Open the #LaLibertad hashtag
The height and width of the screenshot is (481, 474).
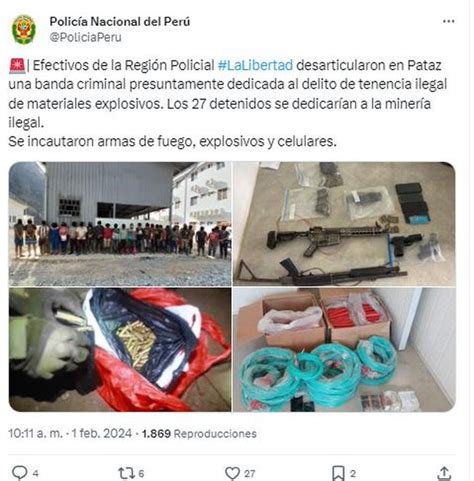(x=255, y=65)
